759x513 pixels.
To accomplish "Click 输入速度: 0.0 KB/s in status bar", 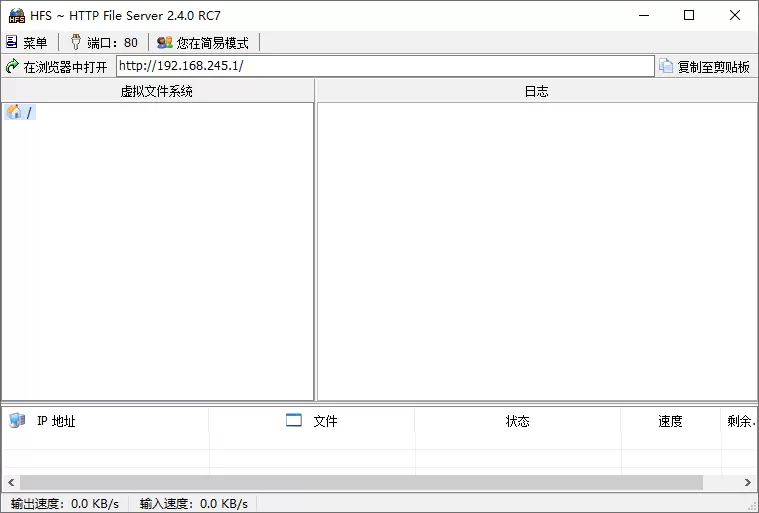I will click(194, 504).
